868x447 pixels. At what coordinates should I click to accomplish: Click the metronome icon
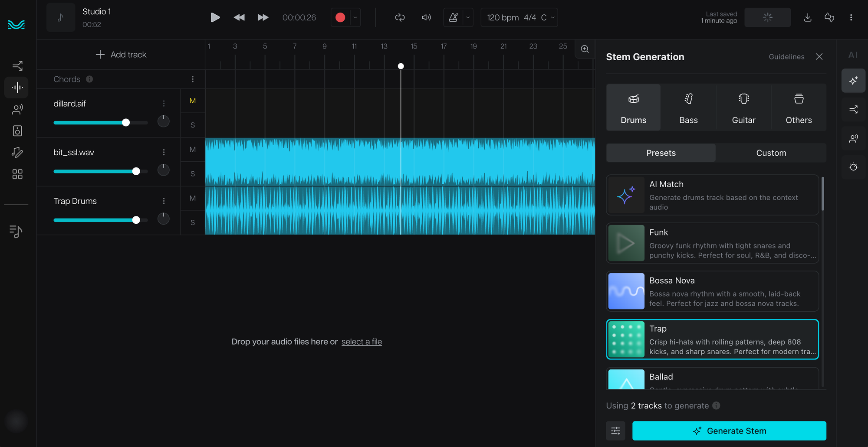click(453, 17)
